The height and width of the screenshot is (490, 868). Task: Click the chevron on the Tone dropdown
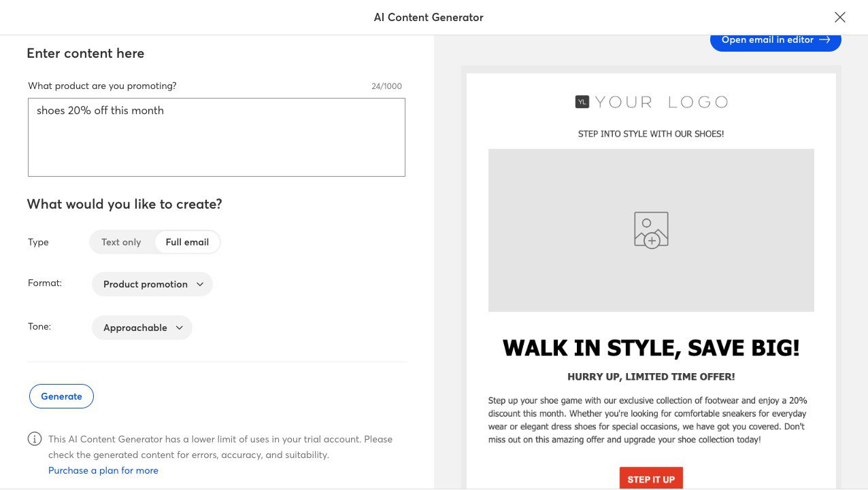[179, 328]
